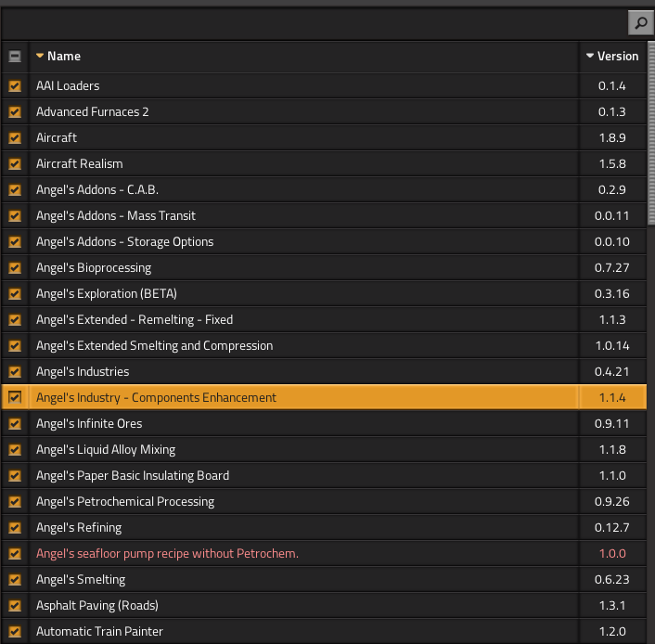Toggle Angel's Extended Smelting and Compression checkbox

[15, 345]
